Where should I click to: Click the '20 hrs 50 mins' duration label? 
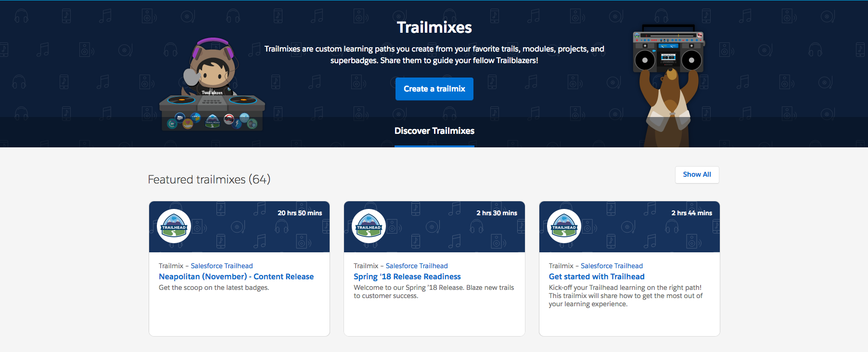click(300, 213)
